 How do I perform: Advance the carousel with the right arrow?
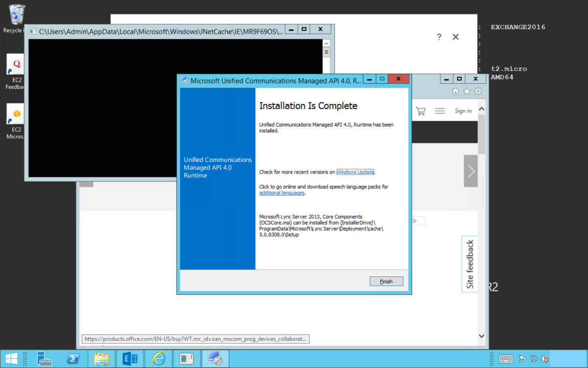click(x=471, y=171)
